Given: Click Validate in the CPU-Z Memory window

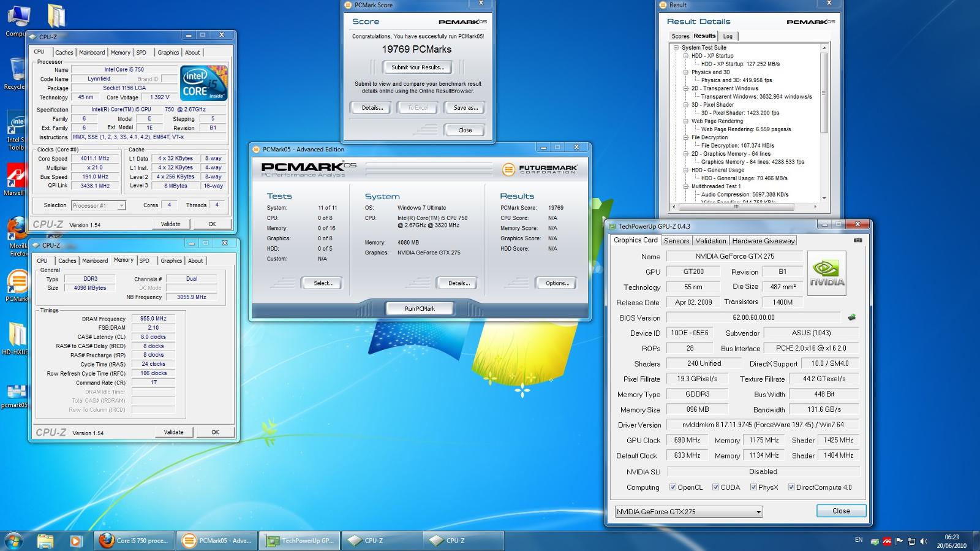Looking at the screenshot, I should coord(173,432).
